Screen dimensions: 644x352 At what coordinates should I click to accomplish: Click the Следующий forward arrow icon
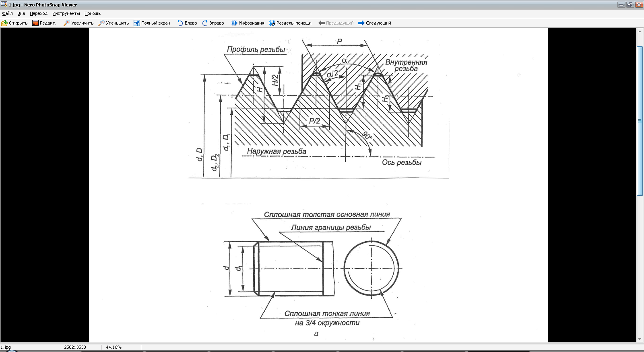tap(361, 23)
